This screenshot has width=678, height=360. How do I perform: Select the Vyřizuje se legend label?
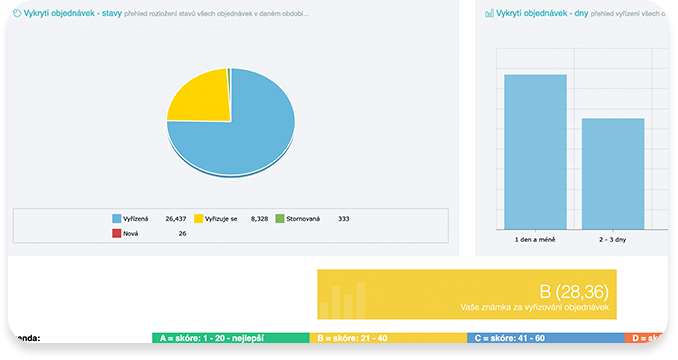221,219
